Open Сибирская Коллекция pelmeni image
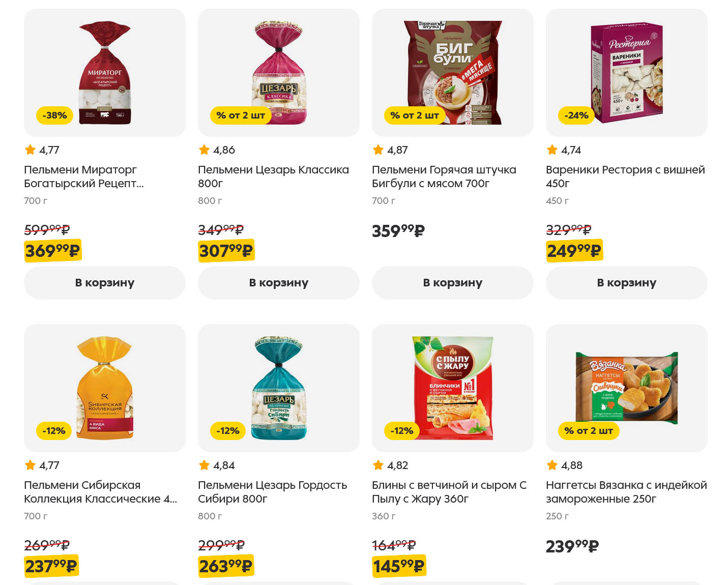 coord(105,388)
